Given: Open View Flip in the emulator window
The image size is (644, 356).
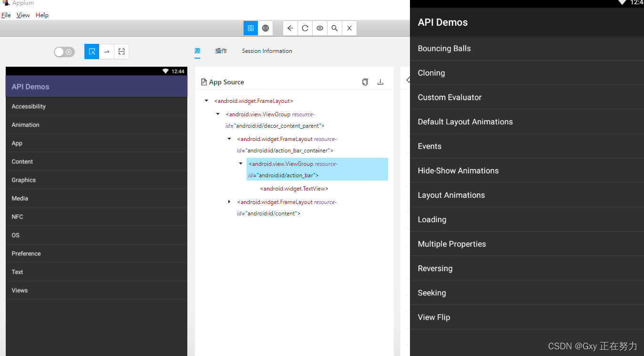Looking at the screenshot, I should pyautogui.click(x=527, y=317).
